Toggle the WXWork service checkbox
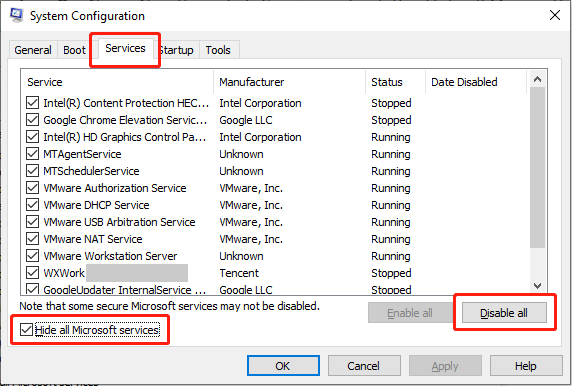The height and width of the screenshot is (386, 572). pyautogui.click(x=32, y=273)
